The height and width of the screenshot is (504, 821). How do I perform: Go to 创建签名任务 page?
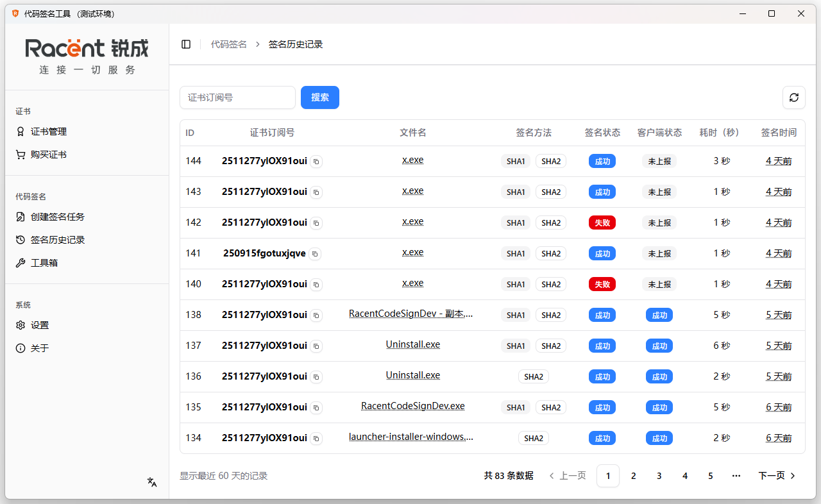point(58,217)
